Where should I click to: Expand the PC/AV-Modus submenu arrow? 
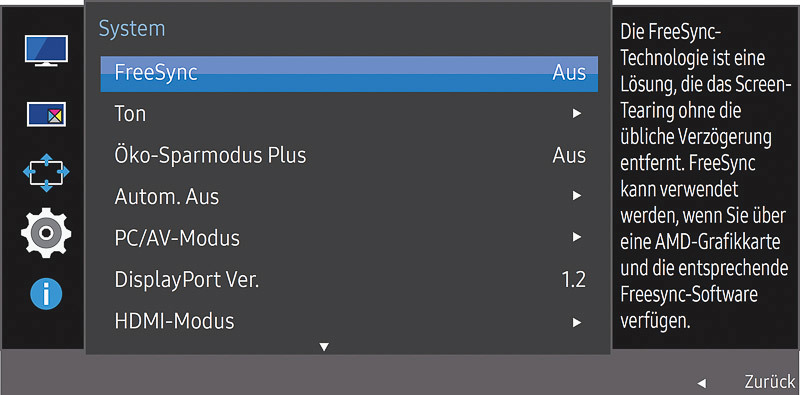[577, 237]
